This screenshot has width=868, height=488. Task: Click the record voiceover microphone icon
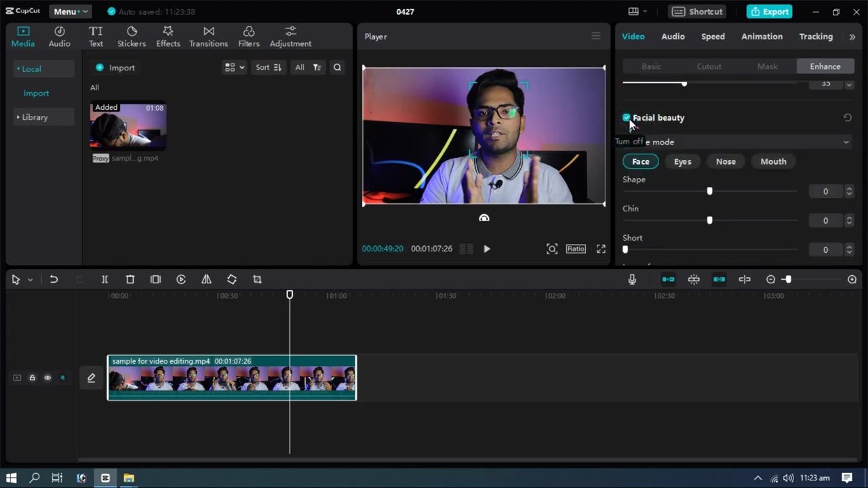(x=632, y=279)
